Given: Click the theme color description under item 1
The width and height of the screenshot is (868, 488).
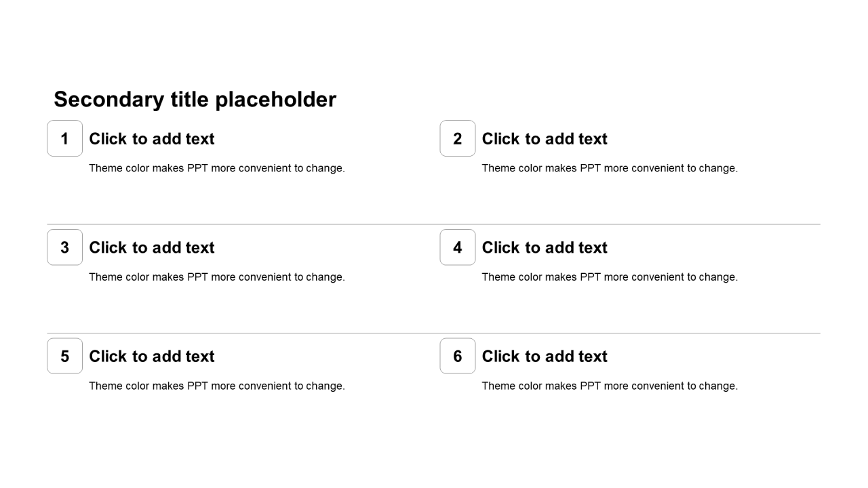Looking at the screenshot, I should pos(217,168).
